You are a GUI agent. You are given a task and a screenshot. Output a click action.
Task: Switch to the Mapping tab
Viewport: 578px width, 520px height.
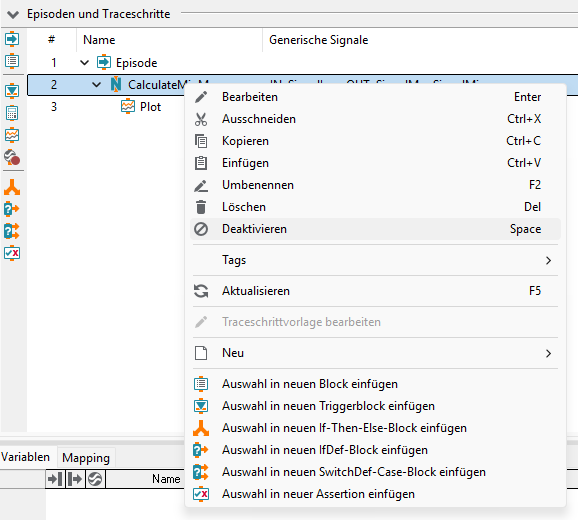tap(86, 458)
